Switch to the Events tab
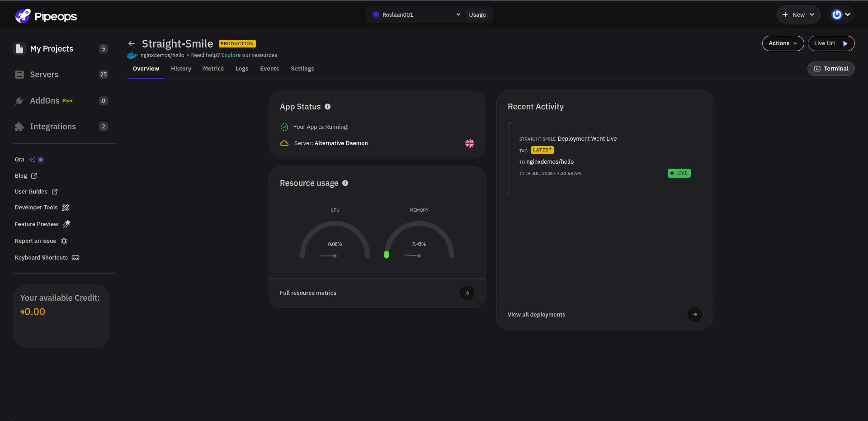Screen dimensions: 868x421 (269, 69)
